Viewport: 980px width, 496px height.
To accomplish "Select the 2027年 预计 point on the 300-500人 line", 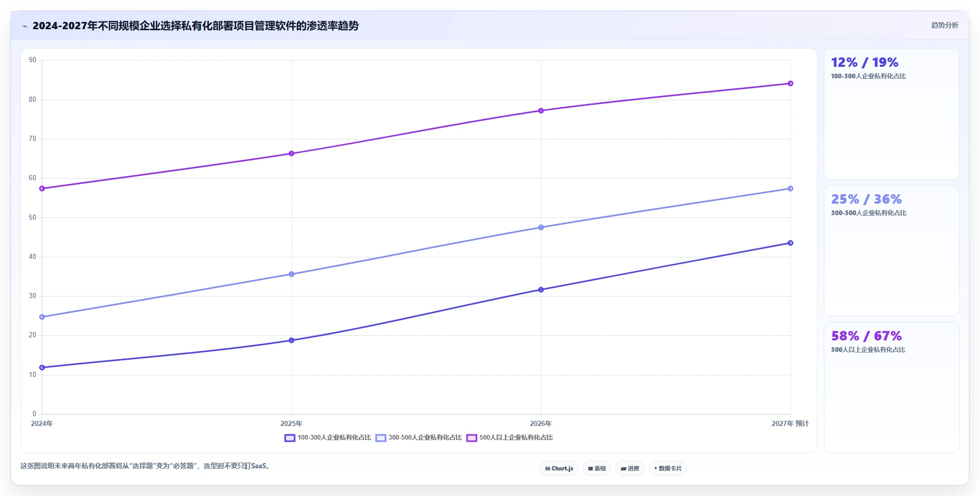I will [x=790, y=188].
